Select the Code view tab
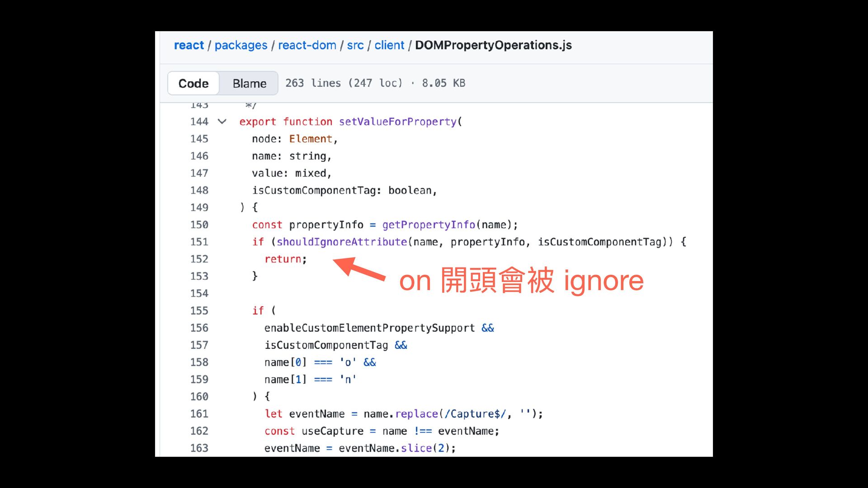Image resolution: width=868 pixels, height=488 pixels. [x=193, y=84]
